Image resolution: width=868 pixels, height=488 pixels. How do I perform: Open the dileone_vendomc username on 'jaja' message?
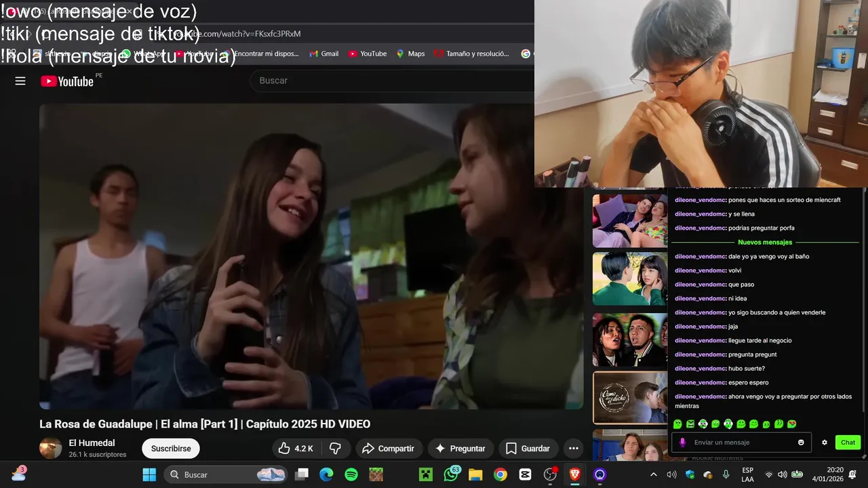click(x=701, y=327)
